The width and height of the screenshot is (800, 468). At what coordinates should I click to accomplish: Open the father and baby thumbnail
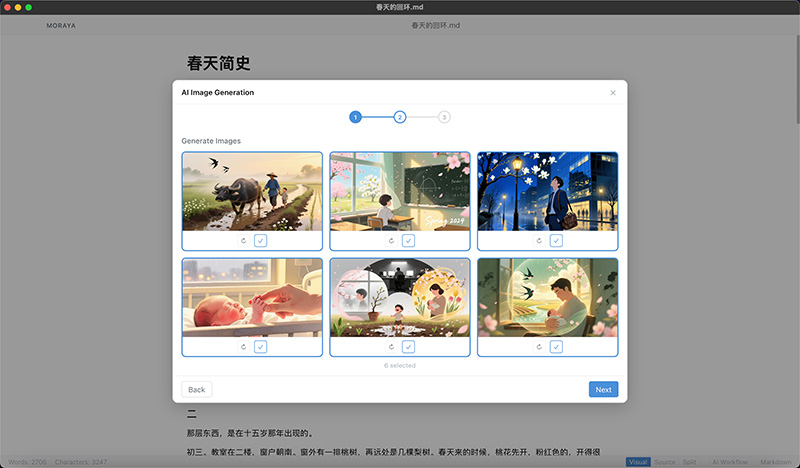(x=547, y=297)
